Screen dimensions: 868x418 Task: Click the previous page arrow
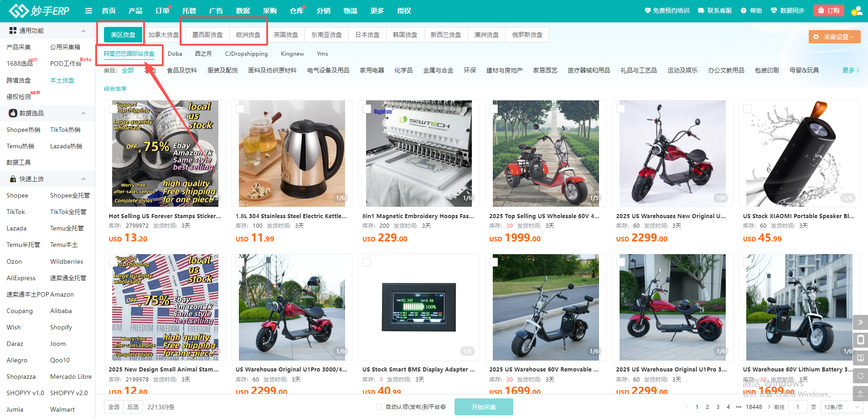click(687, 407)
